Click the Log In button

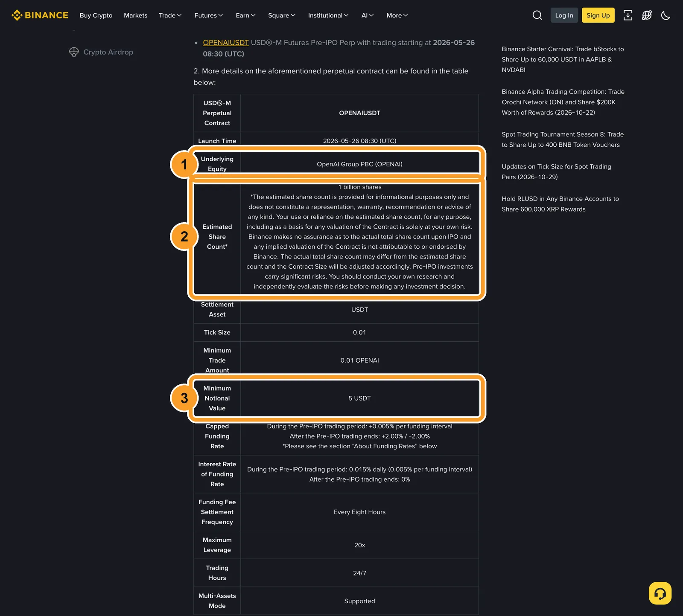564,15
